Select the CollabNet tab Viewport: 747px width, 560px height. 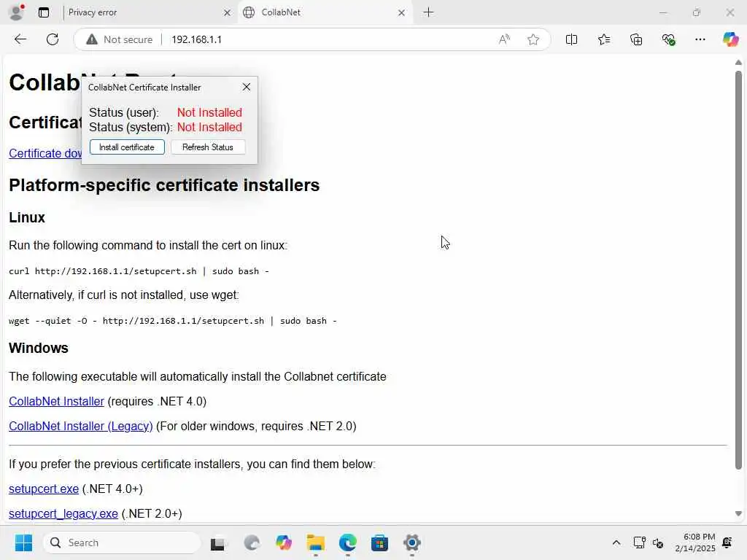click(324, 12)
